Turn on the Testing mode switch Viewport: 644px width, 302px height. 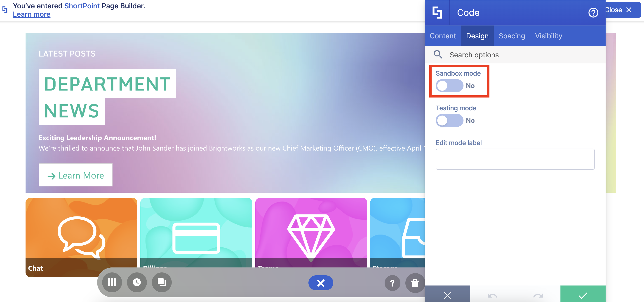click(x=449, y=120)
